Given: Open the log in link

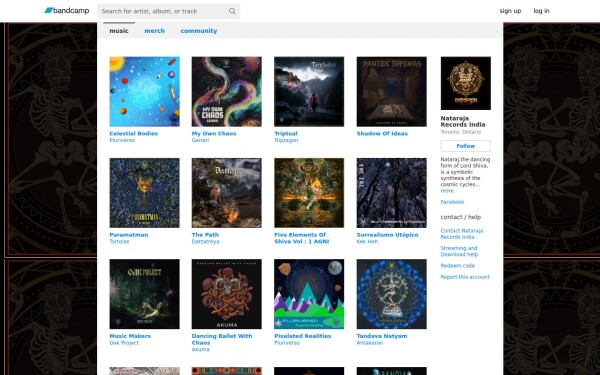Looking at the screenshot, I should click(x=541, y=11).
